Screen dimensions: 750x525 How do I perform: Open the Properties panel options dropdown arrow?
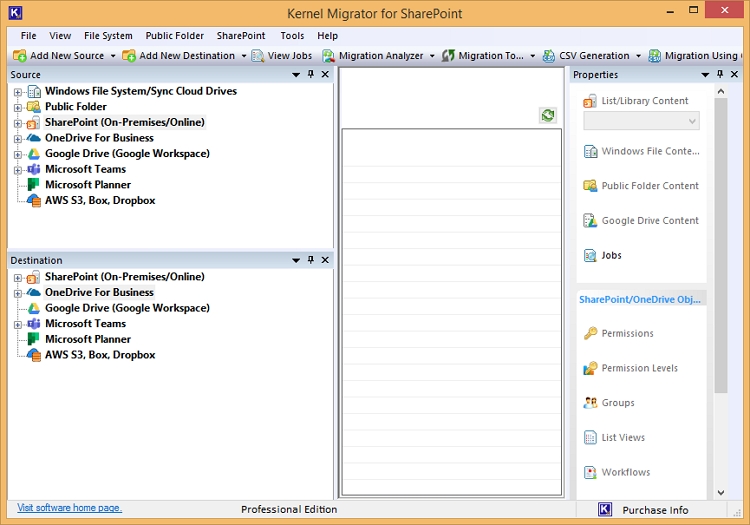pyautogui.click(x=705, y=75)
